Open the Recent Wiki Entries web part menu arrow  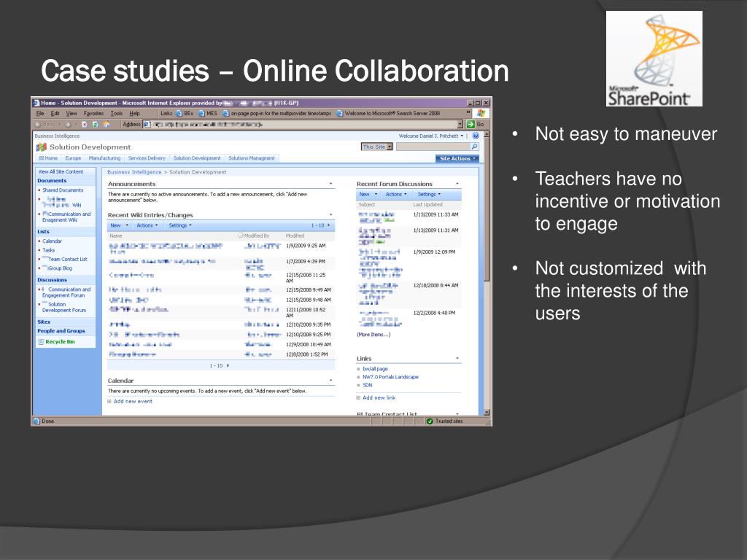click(x=330, y=215)
